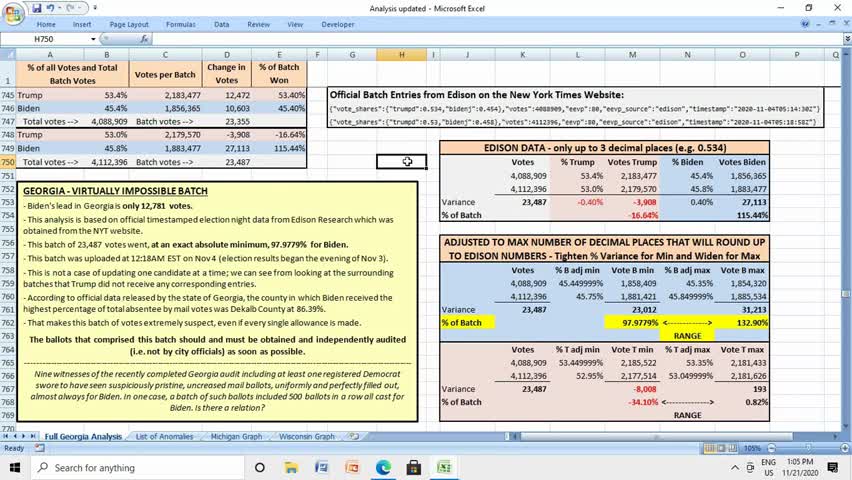This screenshot has height=480, width=852.
Task: Go to next sheet navigation arrow
Action: click(23, 436)
